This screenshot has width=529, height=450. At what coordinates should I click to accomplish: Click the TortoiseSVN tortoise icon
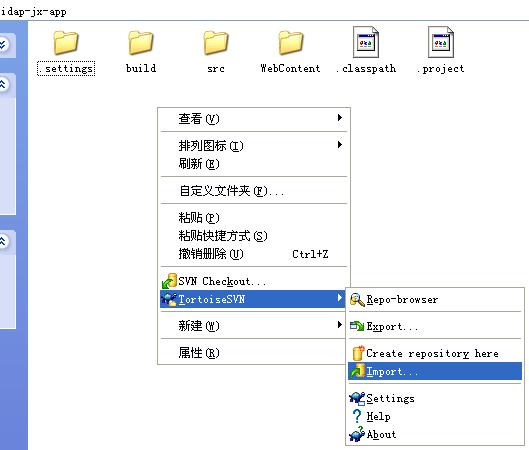169,299
